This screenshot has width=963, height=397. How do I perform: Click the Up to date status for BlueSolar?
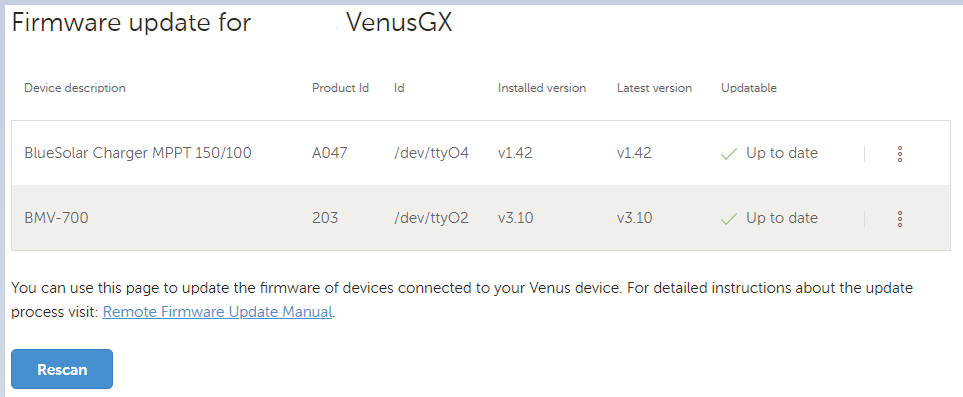click(x=782, y=153)
